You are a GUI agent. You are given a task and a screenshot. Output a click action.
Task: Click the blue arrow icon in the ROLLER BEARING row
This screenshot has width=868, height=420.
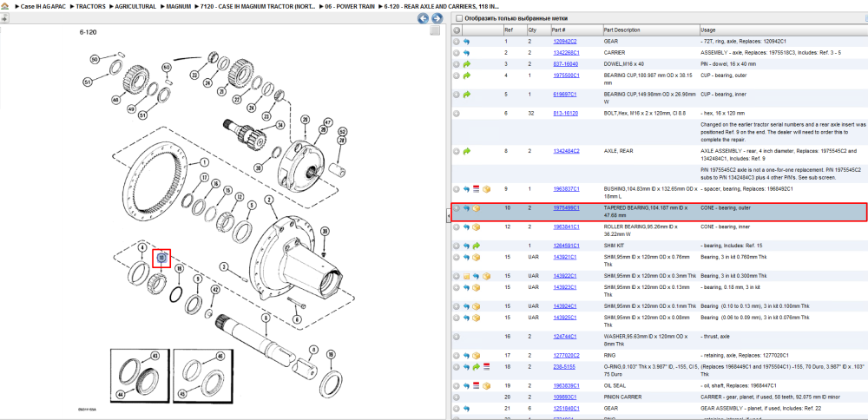click(x=466, y=226)
